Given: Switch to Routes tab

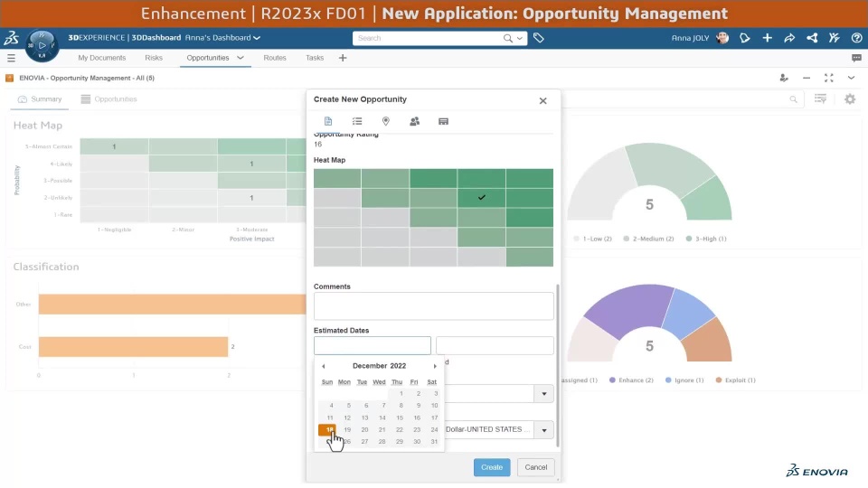Looking at the screenshot, I should [275, 58].
